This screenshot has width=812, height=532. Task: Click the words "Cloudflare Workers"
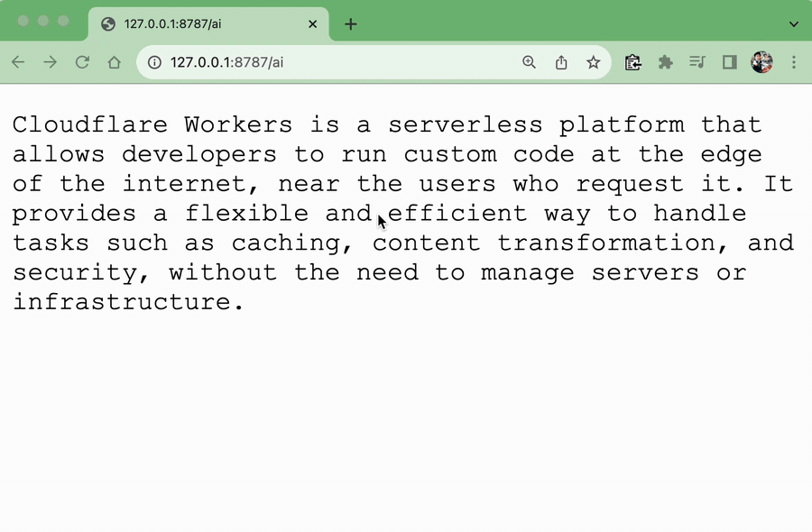click(x=152, y=124)
